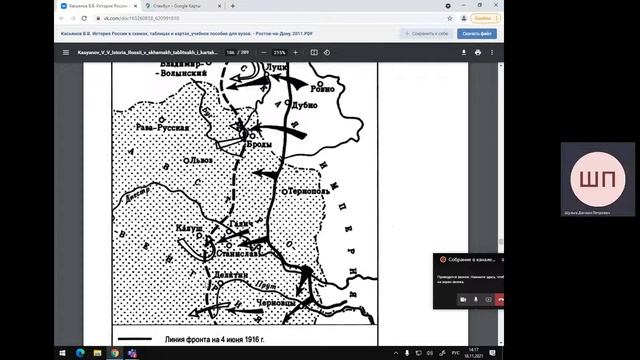Open the PDF viewer more actions menu
The height and width of the screenshot is (360, 640).
click(x=492, y=53)
